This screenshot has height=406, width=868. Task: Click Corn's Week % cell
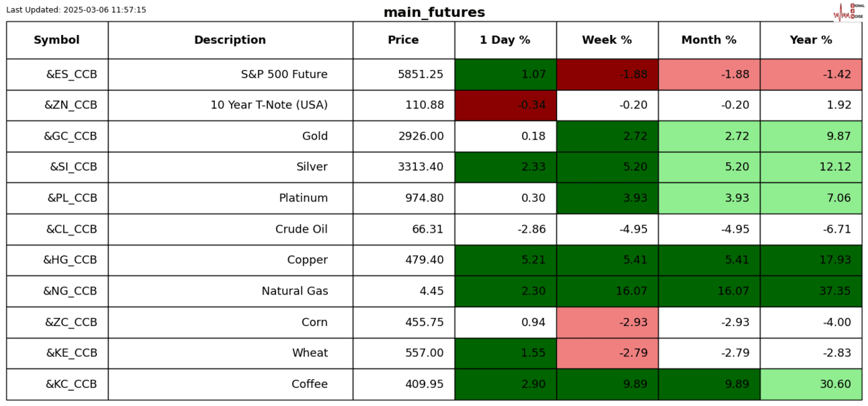(607, 323)
